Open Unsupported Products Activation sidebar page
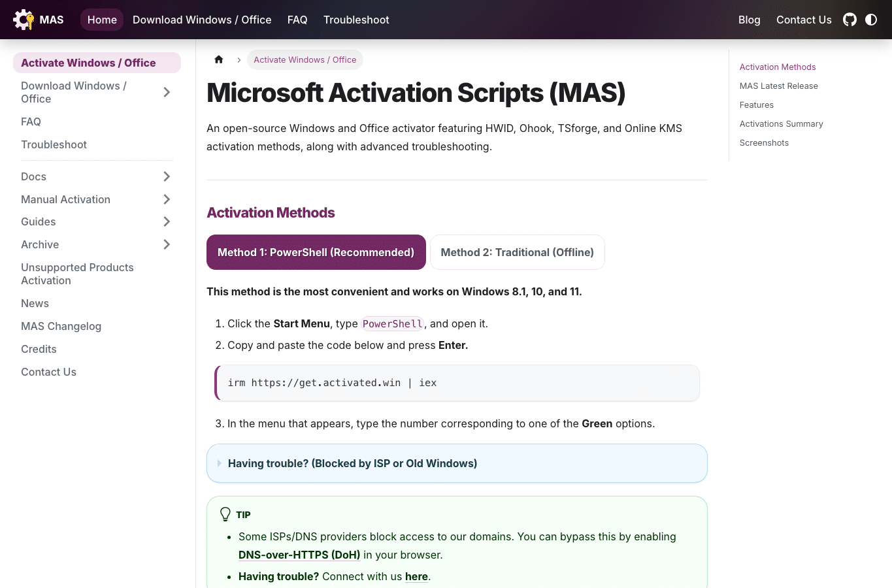The image size is (892, 588). (77, 274)
